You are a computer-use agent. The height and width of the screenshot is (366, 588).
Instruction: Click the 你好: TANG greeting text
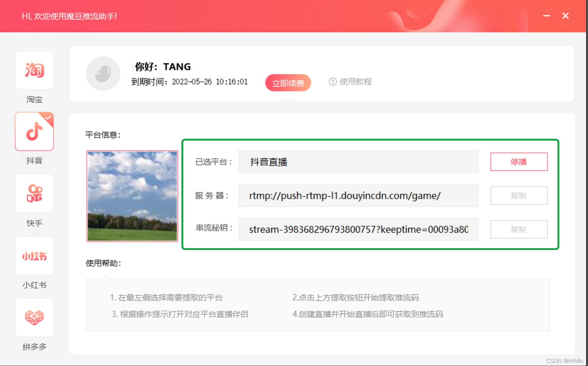point(163,67)
